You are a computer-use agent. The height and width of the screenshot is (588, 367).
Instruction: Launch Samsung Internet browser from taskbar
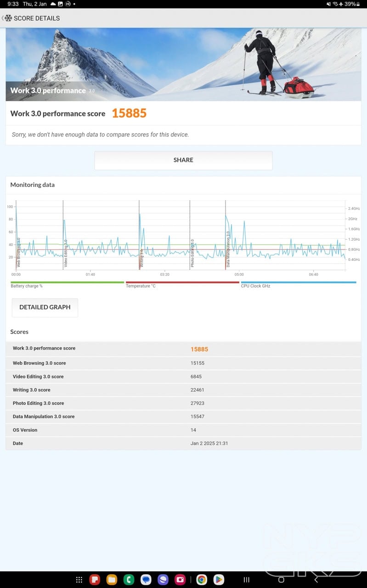(163, 580)
